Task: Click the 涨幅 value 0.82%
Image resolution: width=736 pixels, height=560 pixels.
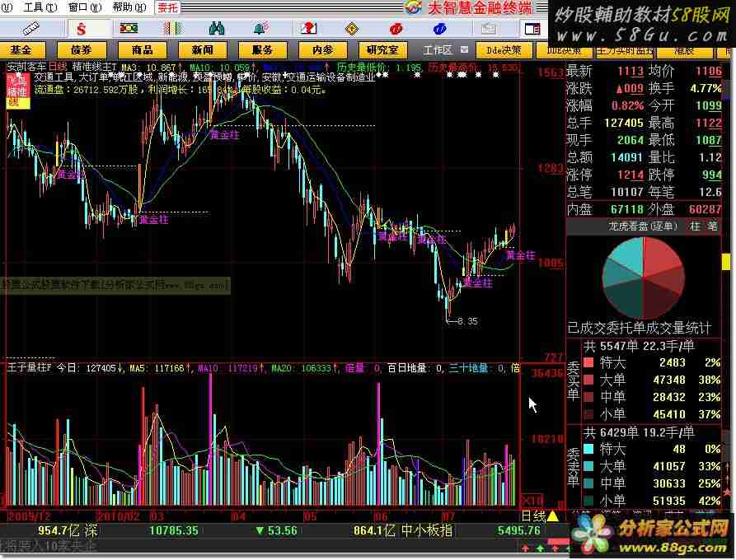Action: [628, 105]
